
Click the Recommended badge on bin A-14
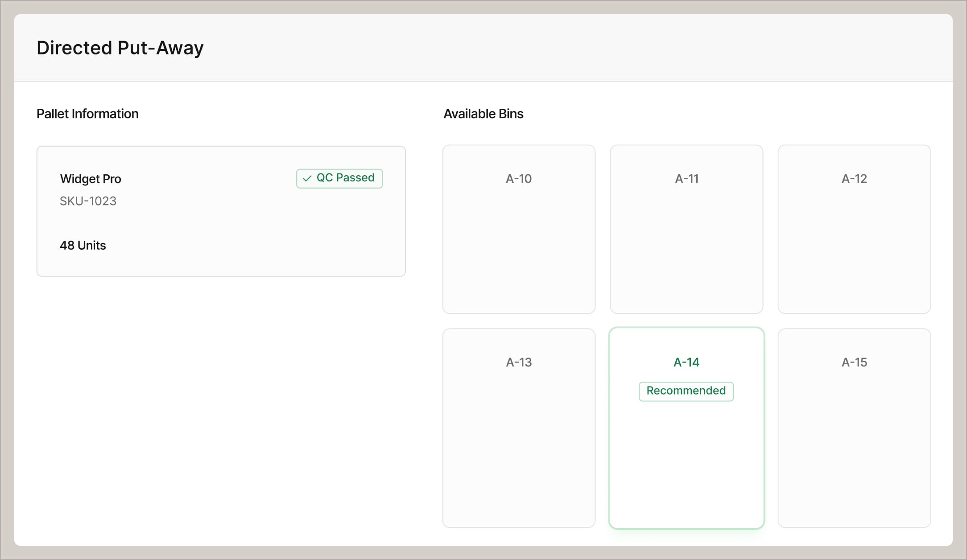coord(686,391)
